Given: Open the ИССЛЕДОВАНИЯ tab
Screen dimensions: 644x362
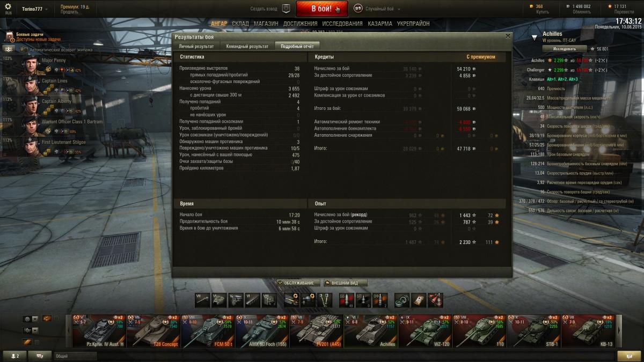Looking at the screenshot, I should pos(342,24).
